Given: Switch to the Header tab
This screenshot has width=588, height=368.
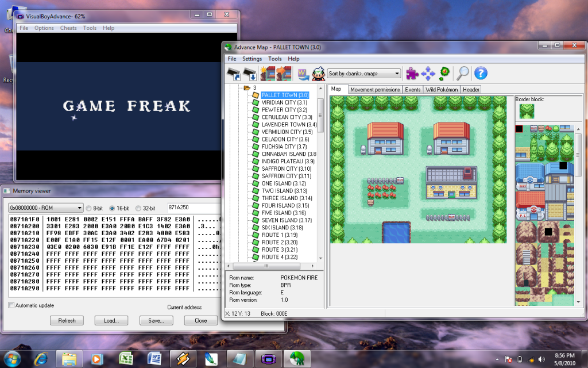Looking at the screenshot, I should [x=471, y=90].
